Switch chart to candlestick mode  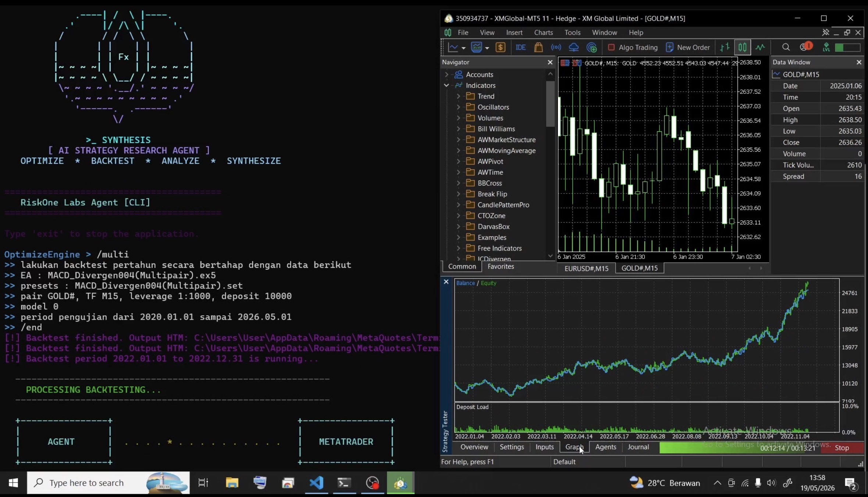pos(743,47)
